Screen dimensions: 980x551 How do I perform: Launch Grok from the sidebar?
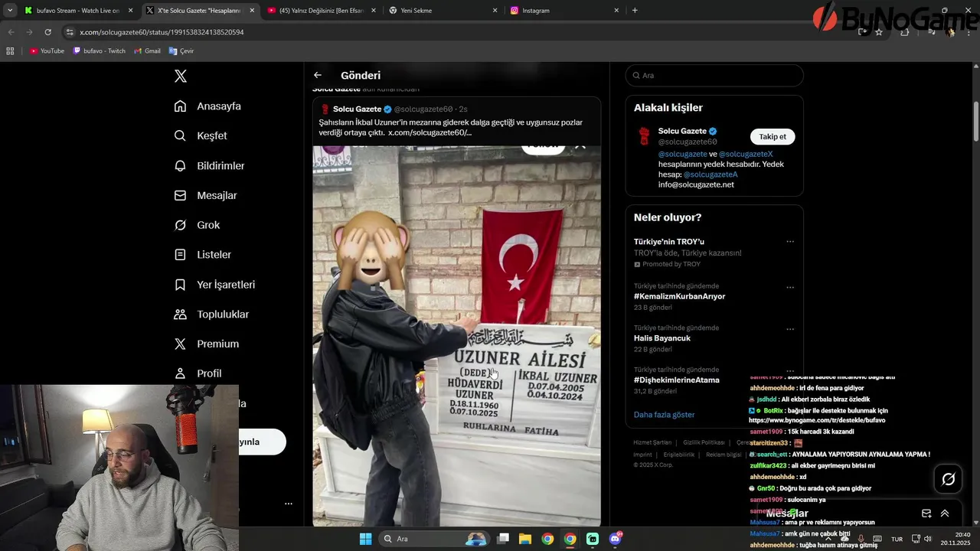[197, 225]
